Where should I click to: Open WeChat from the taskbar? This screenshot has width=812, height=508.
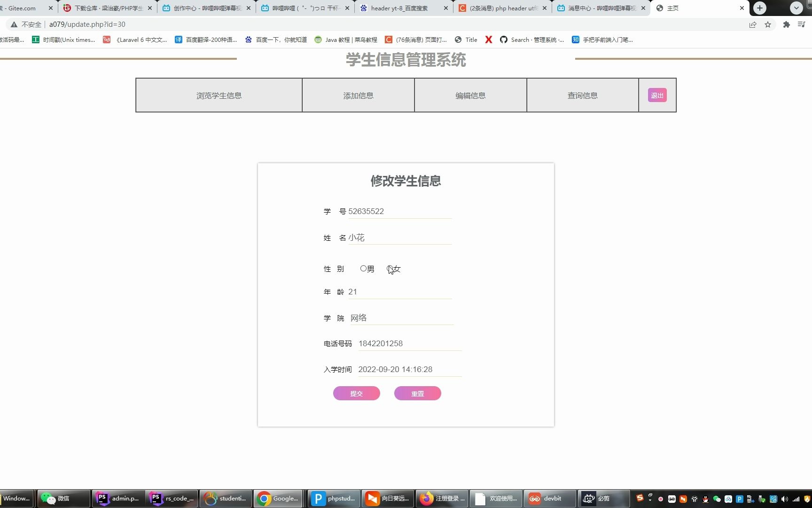62,499
